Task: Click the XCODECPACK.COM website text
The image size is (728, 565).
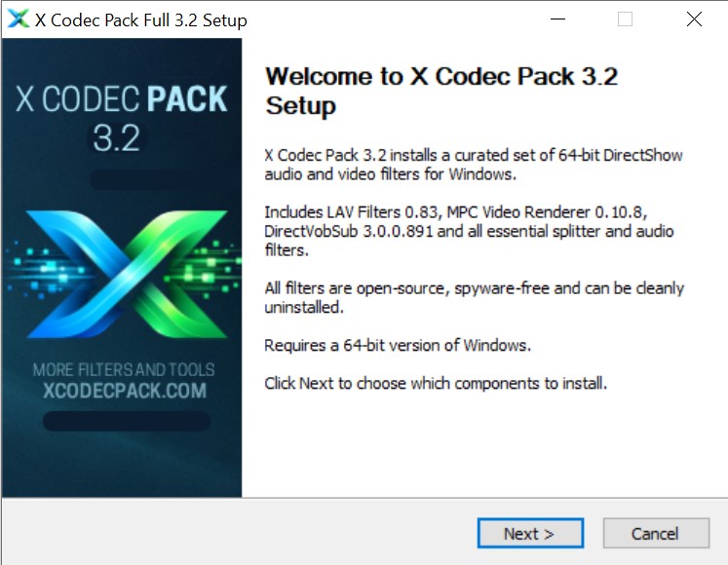Action: coord(125,391)
